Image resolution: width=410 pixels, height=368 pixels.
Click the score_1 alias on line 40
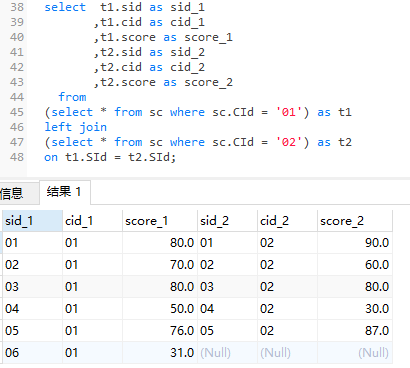[x=208, y=37]
